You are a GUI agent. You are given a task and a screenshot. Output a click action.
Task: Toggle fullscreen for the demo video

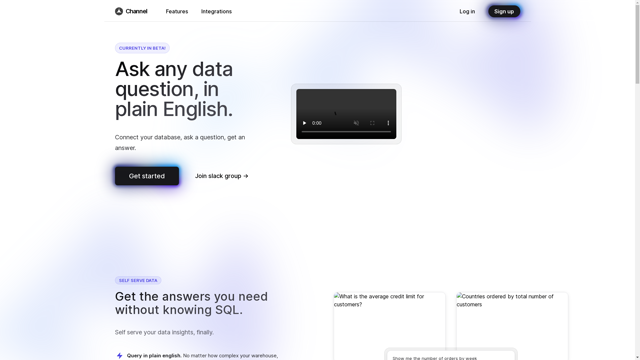372,123
